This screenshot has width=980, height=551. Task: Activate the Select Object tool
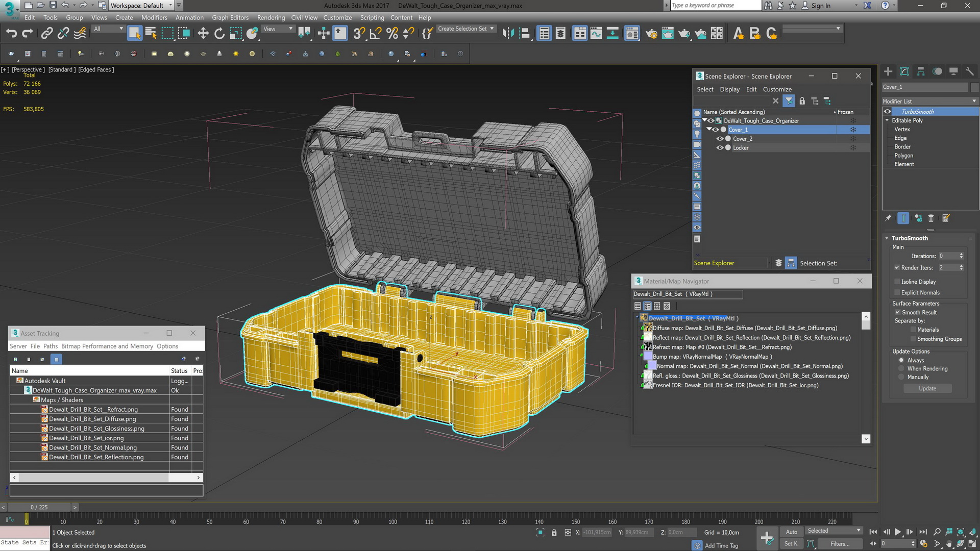click(x=134, y=34)
